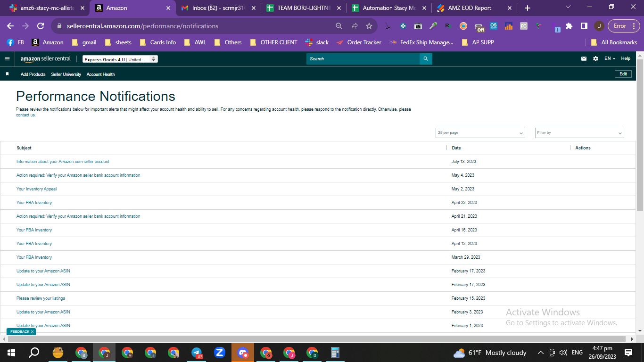This screenshot has width=644, height=362.
Task: Click the share icon in the address bar
Action: [354, 26]
